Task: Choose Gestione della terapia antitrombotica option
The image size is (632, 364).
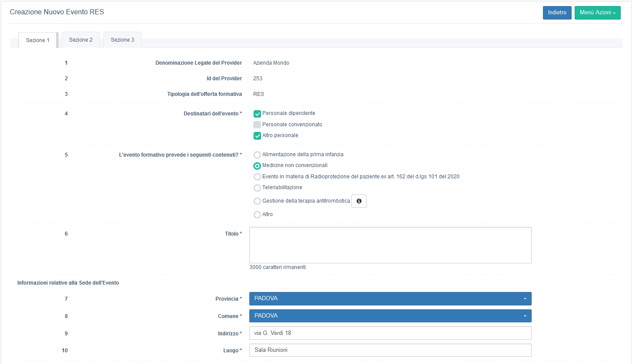Action: tap(257, 201)
